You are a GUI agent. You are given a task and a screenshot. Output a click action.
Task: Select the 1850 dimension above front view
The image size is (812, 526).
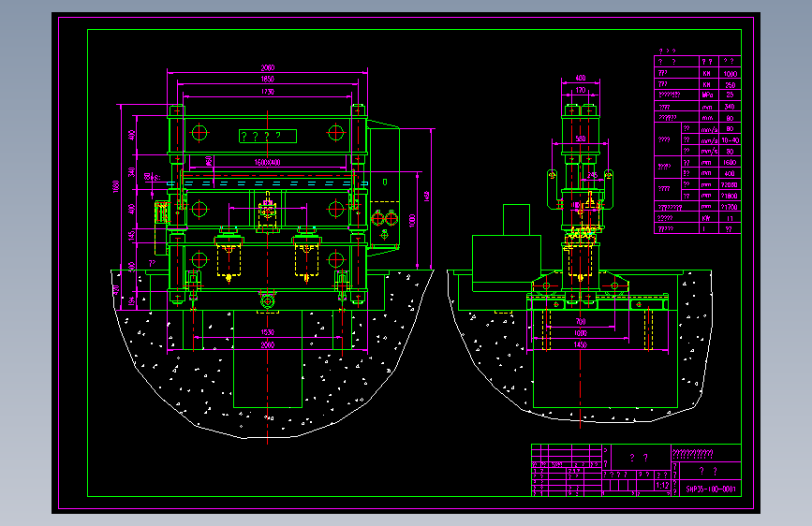[x=267, y=80]
